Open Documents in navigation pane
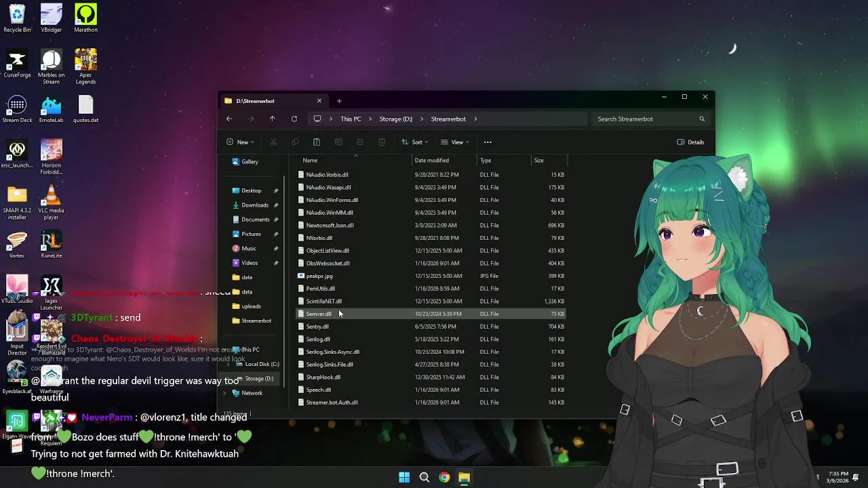The image size is (868, 488). point(255,220)
